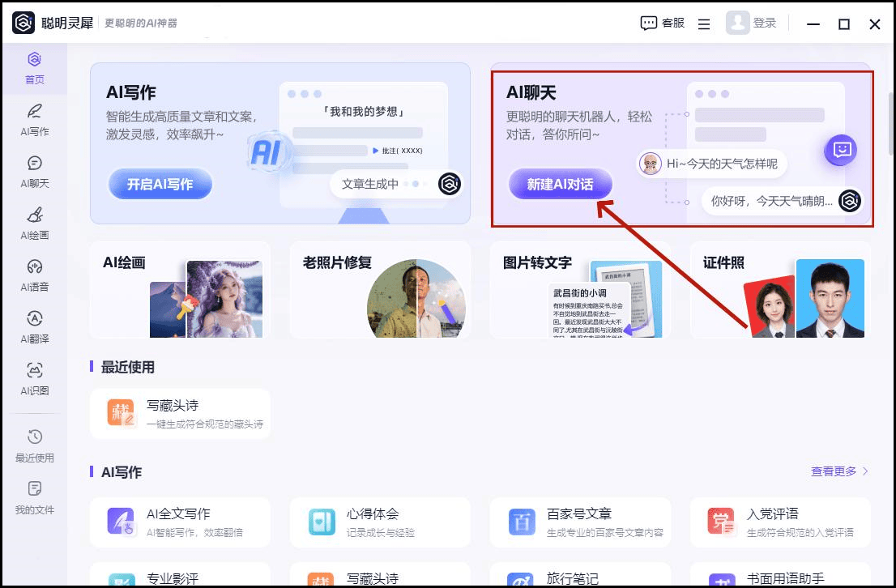Maximize the application window
Image resolution: width=896 pixels, height=588 pixels.
pos(844,24)
